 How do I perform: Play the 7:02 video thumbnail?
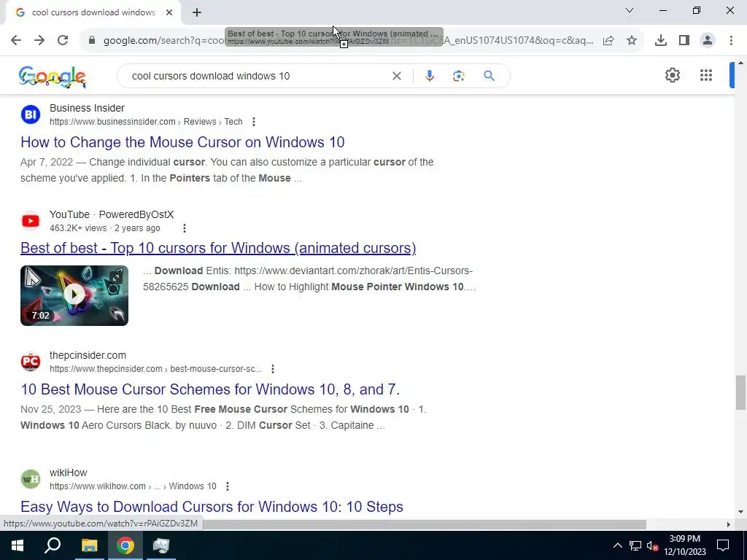point(74,296)
